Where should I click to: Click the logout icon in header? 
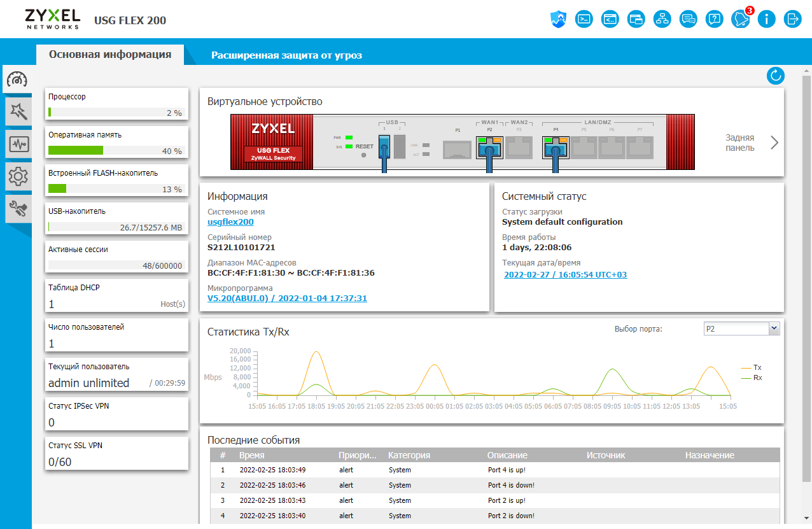click(792, 19)
